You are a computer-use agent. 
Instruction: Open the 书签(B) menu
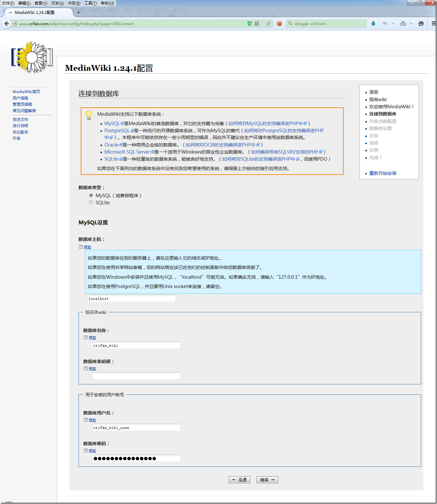coord(74,3)
